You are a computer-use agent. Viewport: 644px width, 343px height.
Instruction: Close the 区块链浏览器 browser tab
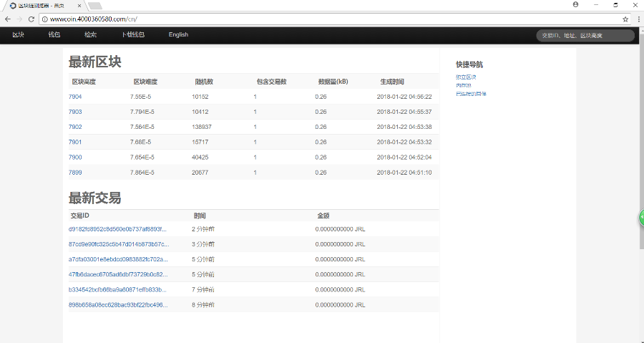[x=79, y=6]
